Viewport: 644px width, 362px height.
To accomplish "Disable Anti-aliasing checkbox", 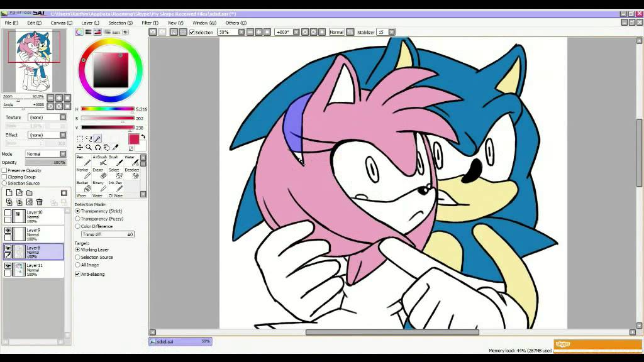I will (x=77, y=274).
